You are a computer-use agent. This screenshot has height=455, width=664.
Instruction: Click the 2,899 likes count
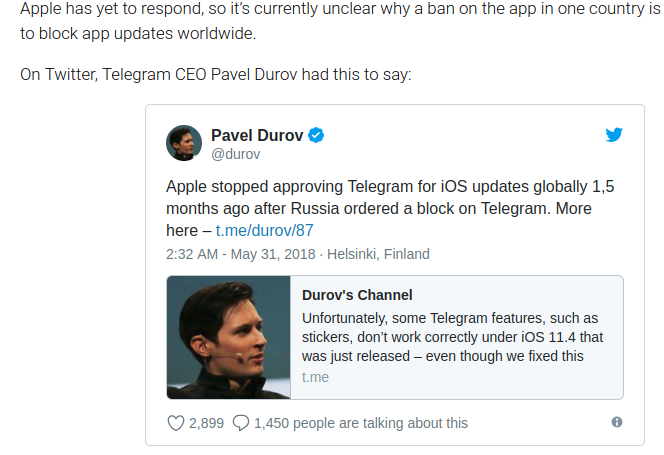(x=207, y=423)
